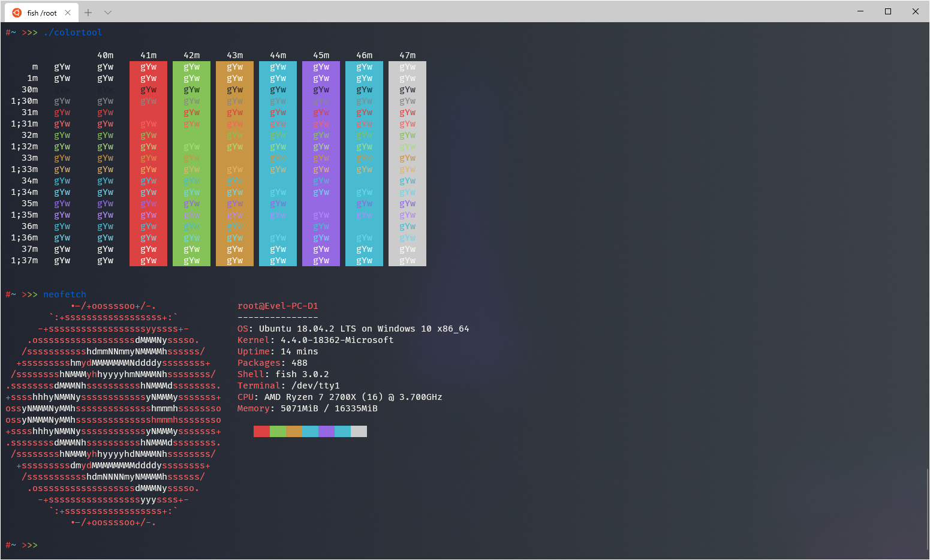Click the light gray neofetch color block
930x560 pixels.
(x=359, y=432)
